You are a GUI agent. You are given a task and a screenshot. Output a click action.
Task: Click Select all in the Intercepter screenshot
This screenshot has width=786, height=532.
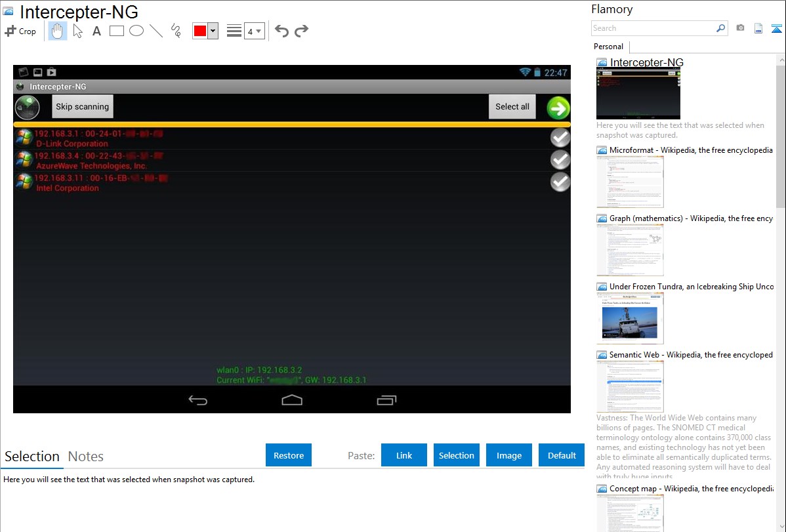point(512,106)
